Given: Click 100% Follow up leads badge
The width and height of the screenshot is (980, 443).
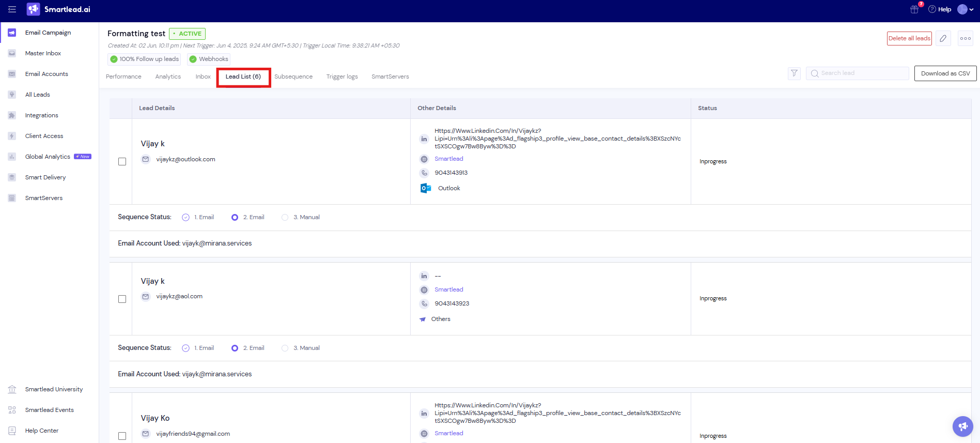Looking at the screenshot, I should [x=144, y=59].
